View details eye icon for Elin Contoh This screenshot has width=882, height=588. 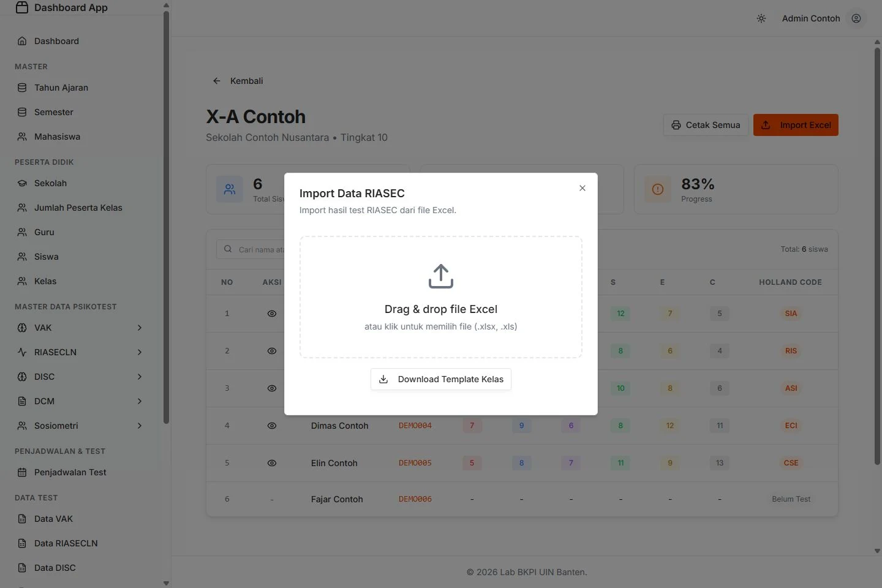[272, 463]
